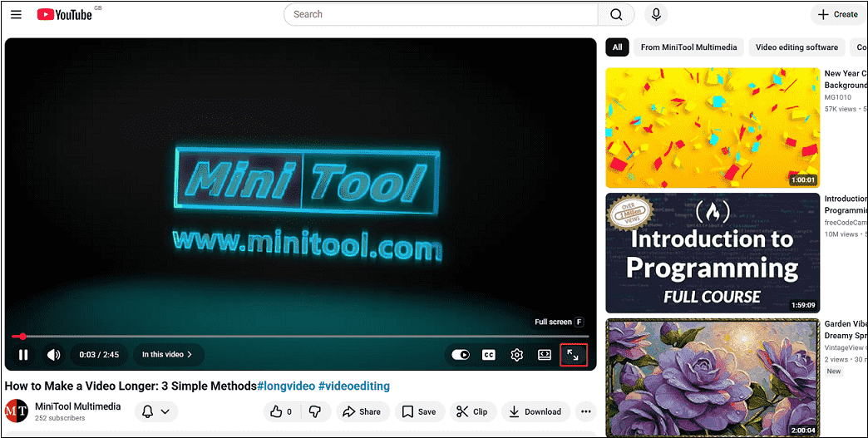Turn on closed captions (CC)

click(488, 355)
